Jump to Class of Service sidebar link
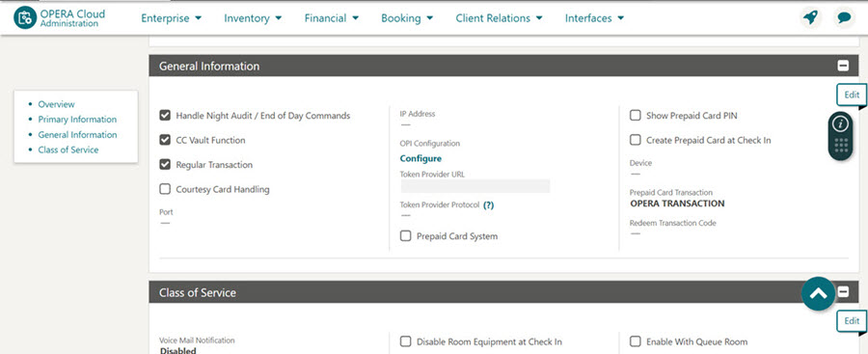Image resolution: width=868 pixels, height=354 pixels. pos(68,150)
